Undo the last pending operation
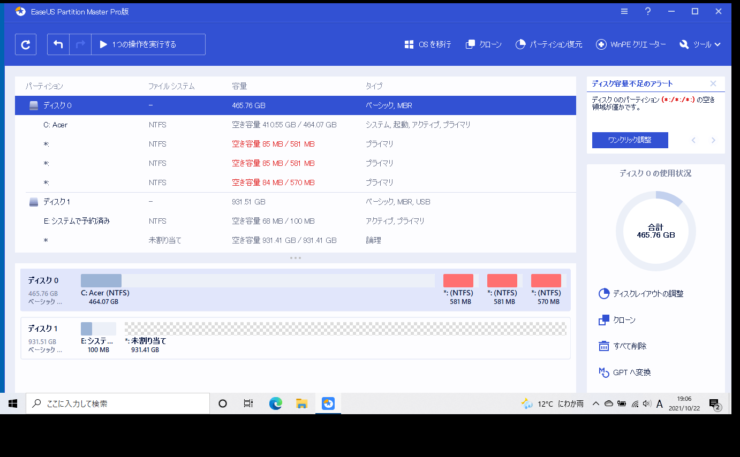The width and height of the screenshot is (740, 457). click(x=58, y=44)
